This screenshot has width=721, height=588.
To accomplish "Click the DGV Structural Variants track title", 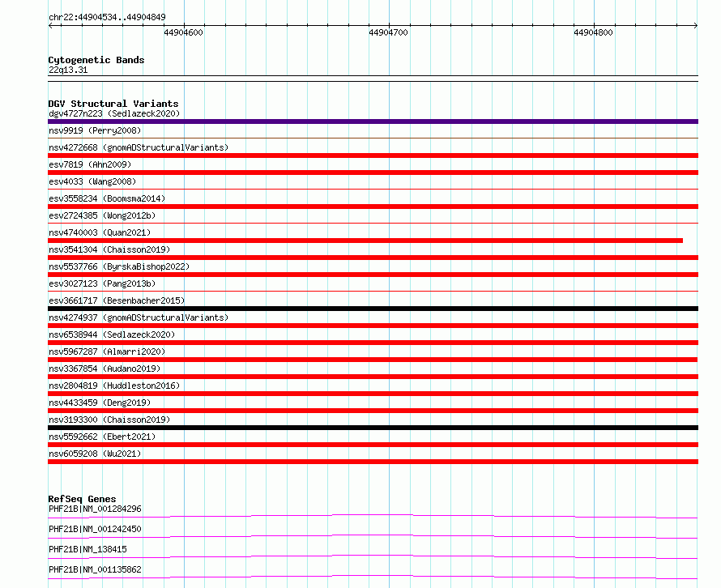I will (x=113, y=104).
